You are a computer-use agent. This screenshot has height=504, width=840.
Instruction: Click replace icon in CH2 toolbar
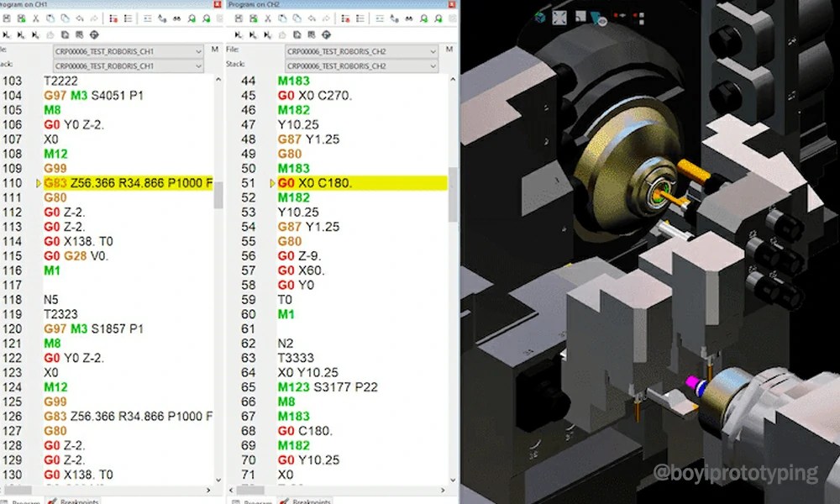394,18
